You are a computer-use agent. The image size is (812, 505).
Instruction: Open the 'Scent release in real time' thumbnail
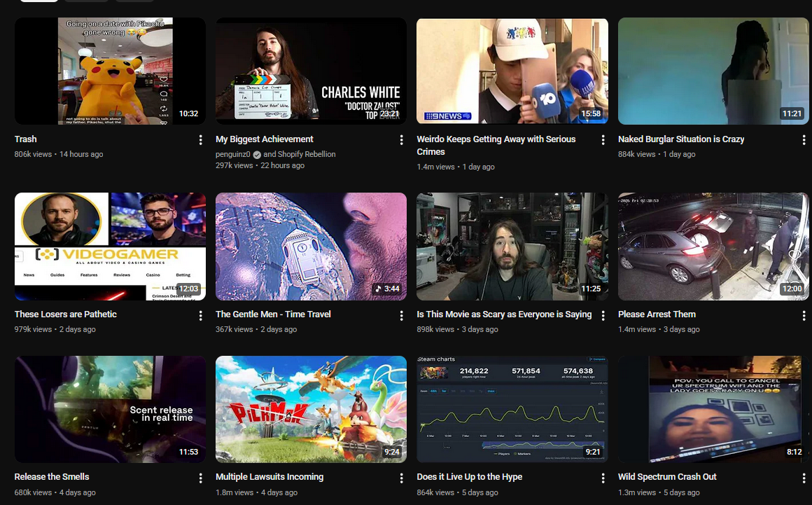tap(110, 409)
